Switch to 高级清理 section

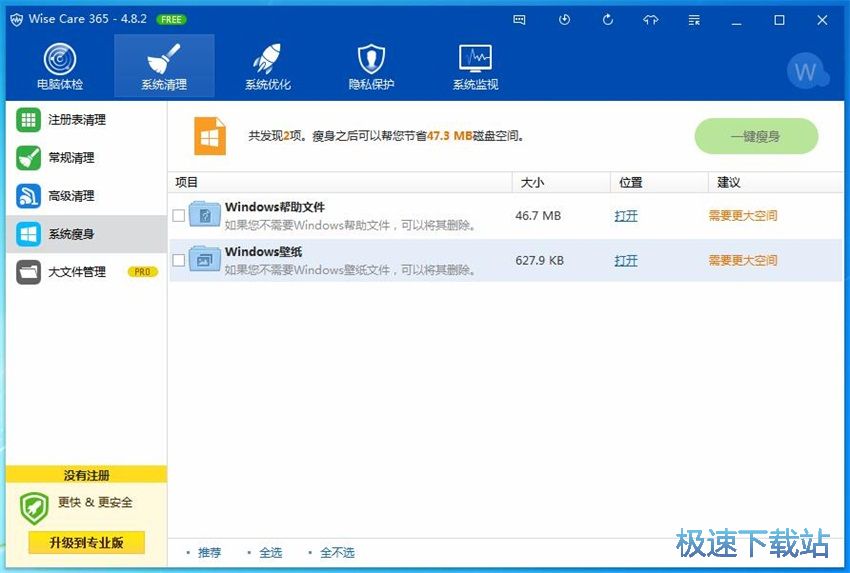point(86,196)
